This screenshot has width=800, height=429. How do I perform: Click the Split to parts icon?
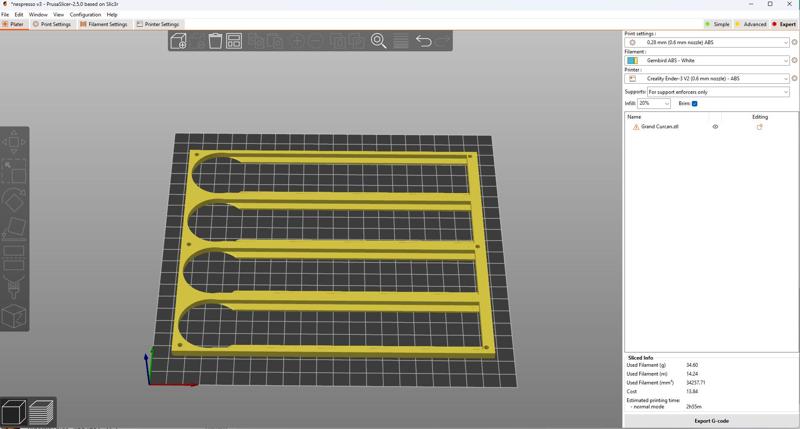[x=356, y=41]
